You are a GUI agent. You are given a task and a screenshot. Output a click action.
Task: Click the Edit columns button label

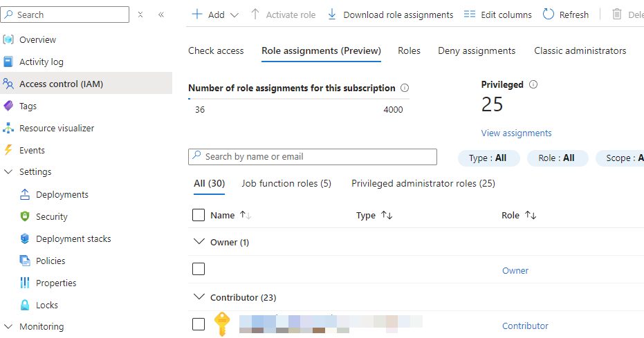tap(506, 15)
